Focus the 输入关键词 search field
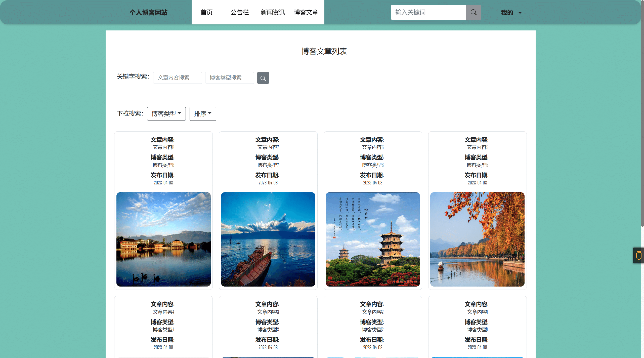 (428, 12)
